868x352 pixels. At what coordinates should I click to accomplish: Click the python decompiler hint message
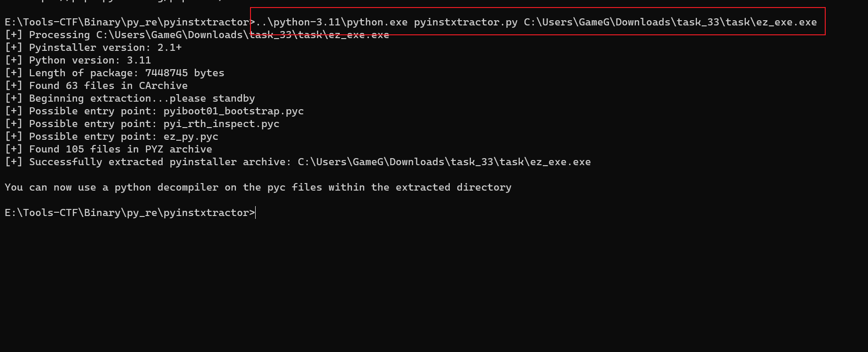coord(258,187)
